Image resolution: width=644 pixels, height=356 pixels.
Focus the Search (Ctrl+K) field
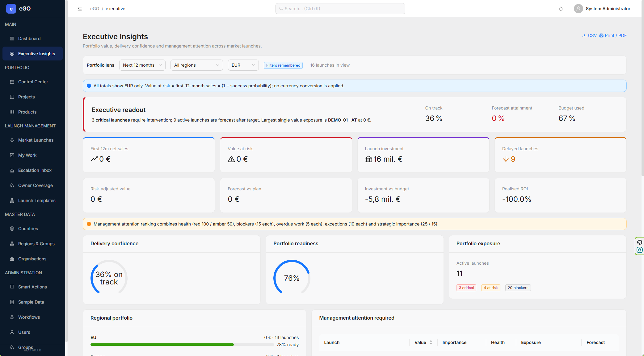pyautogui.click(x=340, y=9)
